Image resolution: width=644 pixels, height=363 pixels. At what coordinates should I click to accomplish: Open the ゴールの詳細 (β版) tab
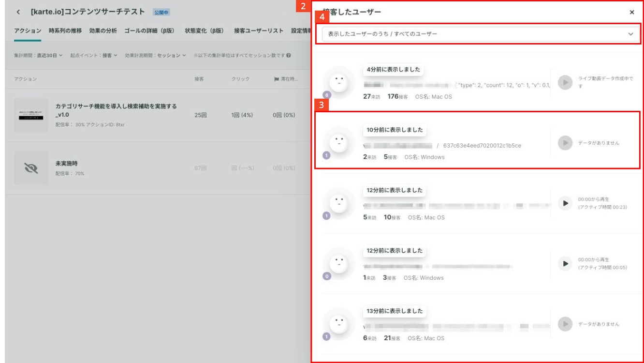pyautogui.click(x=150, y=30)
